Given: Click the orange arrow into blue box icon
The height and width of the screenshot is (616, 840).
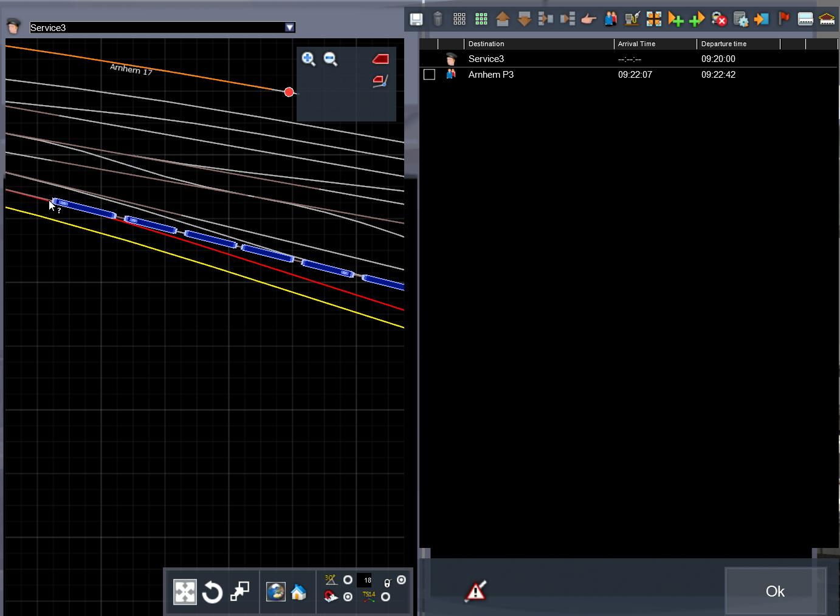Looking at the screenshot, I should click(x=762, y=19).
